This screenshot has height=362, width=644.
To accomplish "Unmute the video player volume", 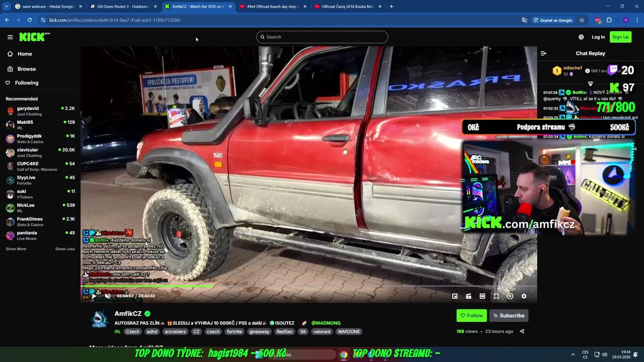I will coord(107,296).
